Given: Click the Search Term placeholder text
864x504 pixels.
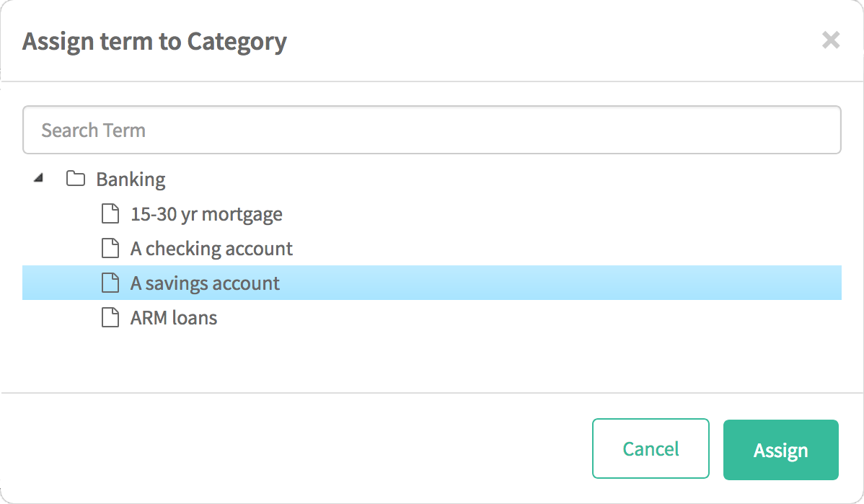Looking at the screenshot, I should point(93,131).
